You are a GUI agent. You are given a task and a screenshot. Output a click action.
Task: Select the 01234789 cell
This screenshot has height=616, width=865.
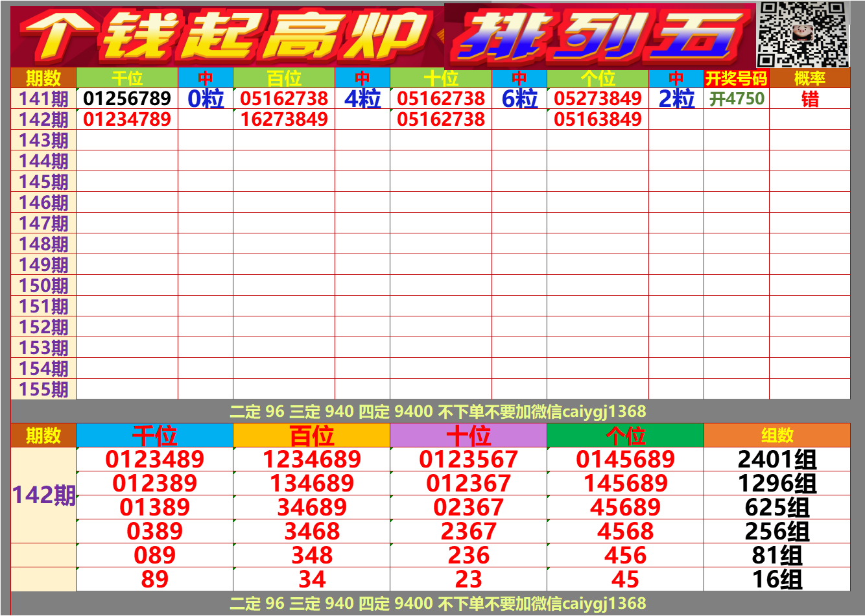coord(127,119)
